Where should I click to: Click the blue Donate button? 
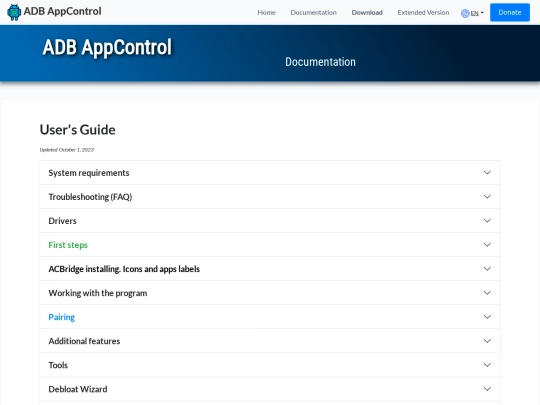(x=510, y=12)
